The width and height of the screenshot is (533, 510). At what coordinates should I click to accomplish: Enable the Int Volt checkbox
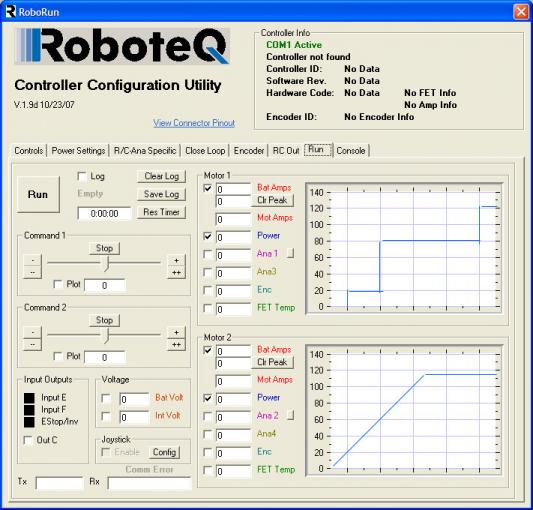[x=106, y=416]
